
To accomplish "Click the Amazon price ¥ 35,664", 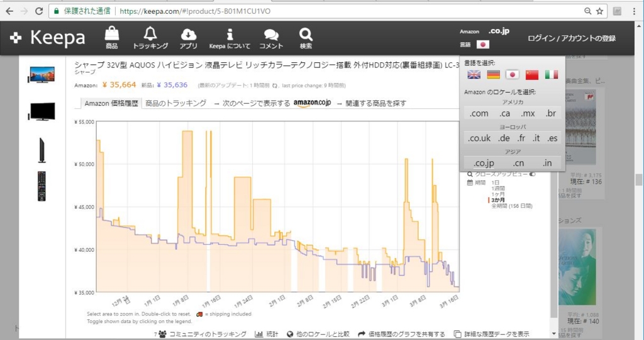I will coord(119,85).
